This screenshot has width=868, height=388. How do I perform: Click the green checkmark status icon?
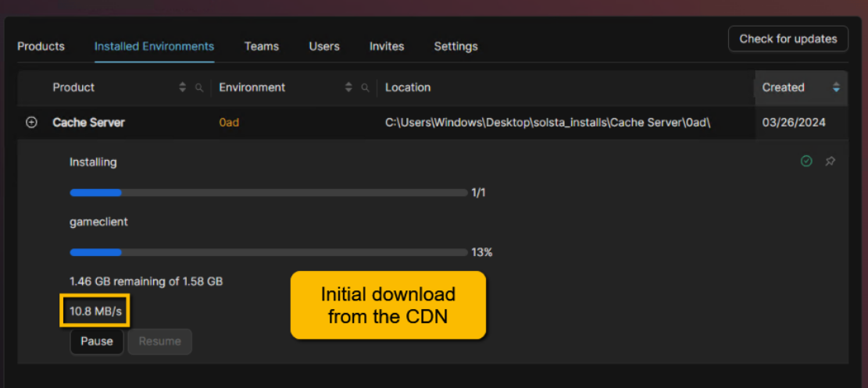pos(806,161)
